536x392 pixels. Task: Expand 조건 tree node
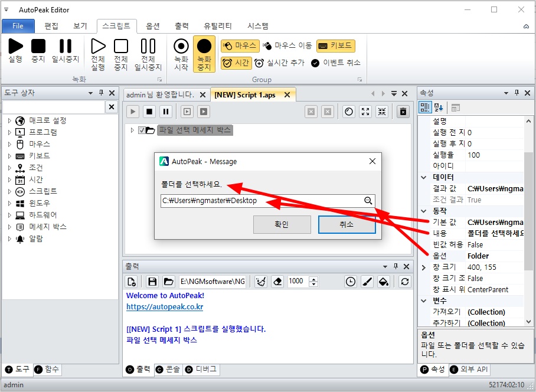[x=9, y=168]
